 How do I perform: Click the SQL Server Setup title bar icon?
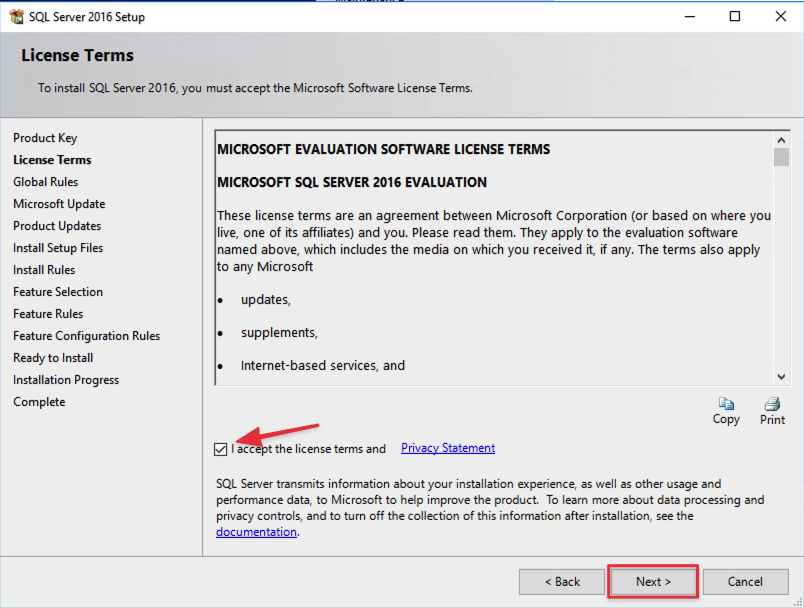pos(18,16)
